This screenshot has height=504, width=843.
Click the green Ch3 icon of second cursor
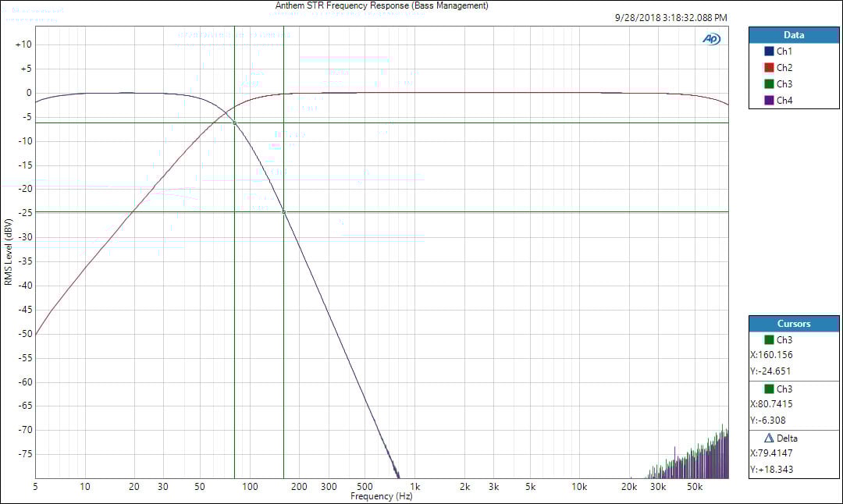(769, 389)
